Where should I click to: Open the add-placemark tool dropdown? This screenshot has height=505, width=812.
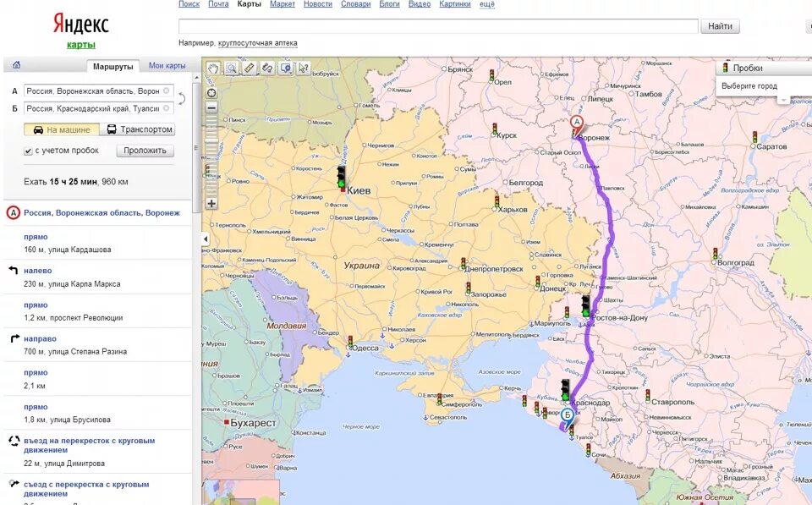tap(286, 68)
